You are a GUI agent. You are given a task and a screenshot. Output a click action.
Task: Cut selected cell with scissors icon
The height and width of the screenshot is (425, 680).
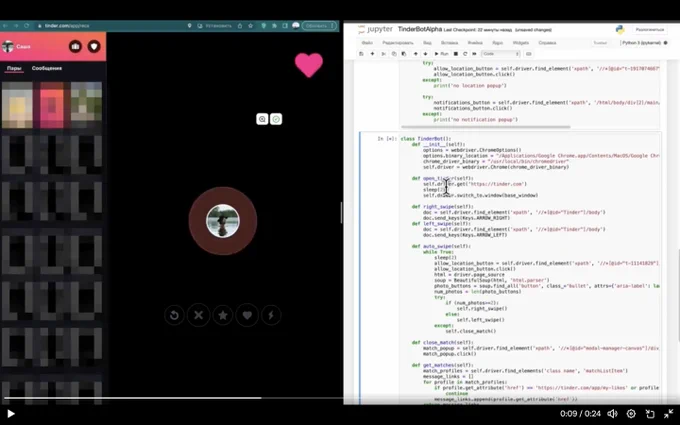click(x=383, y=54)
